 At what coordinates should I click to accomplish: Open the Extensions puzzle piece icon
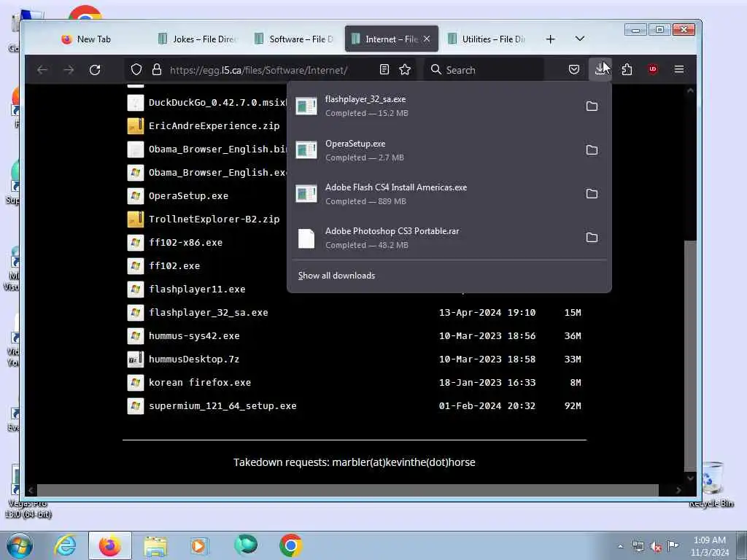[627, 69]
